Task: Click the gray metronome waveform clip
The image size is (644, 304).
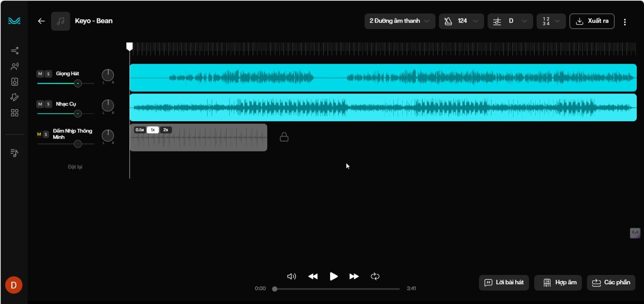Action: point(198,137)
